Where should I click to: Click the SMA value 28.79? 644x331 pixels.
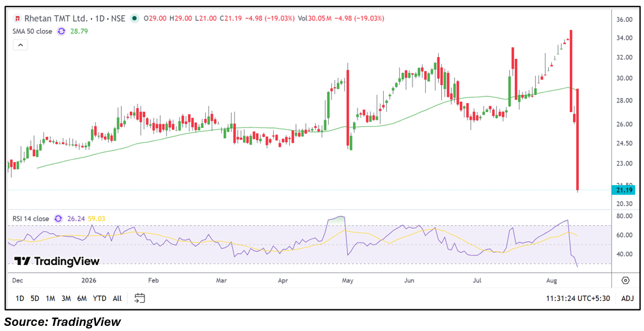tap(78, 31)
